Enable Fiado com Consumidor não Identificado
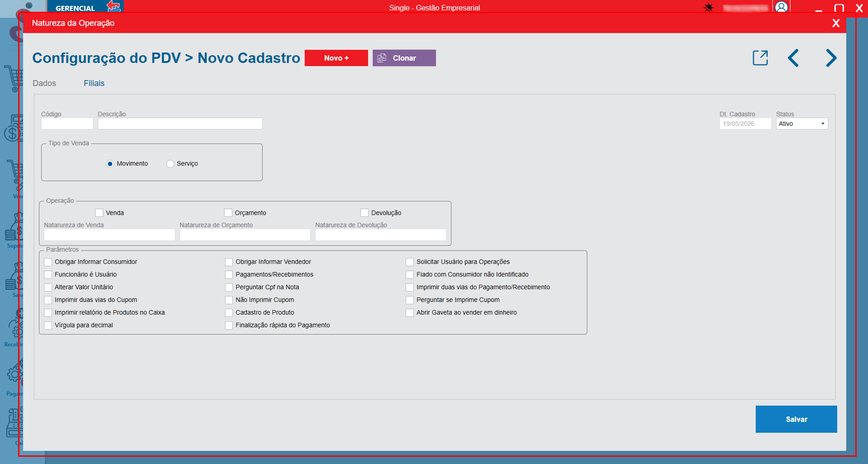The height and width of the screenshot is (464, 868). tap(410, 275)
